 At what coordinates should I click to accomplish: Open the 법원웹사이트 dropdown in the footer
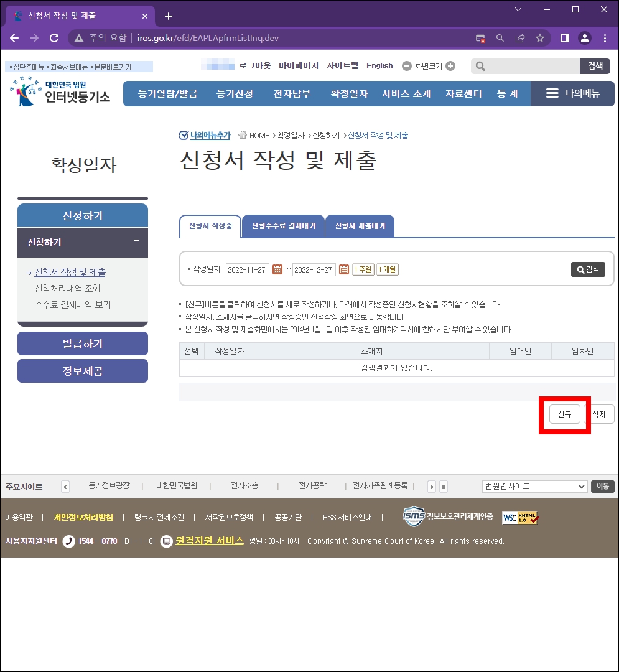pos(534,487)
